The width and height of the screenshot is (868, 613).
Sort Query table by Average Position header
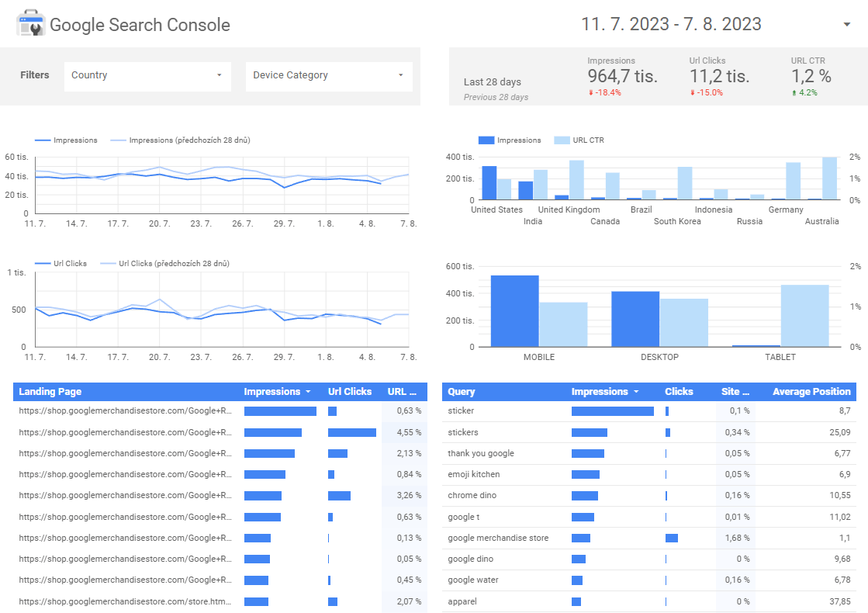coord(811,392)
